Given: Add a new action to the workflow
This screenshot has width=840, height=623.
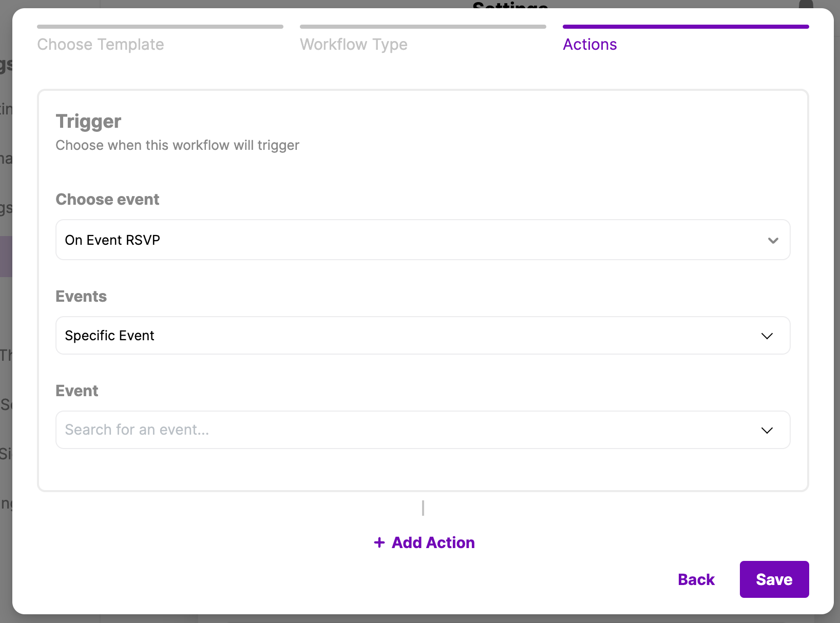Looking at the screenshot, I should (433, 542).
